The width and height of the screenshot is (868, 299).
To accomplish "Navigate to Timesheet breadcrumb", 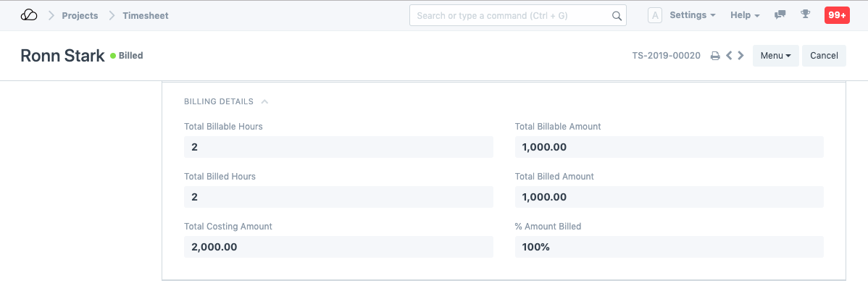I will pos(146,15).
